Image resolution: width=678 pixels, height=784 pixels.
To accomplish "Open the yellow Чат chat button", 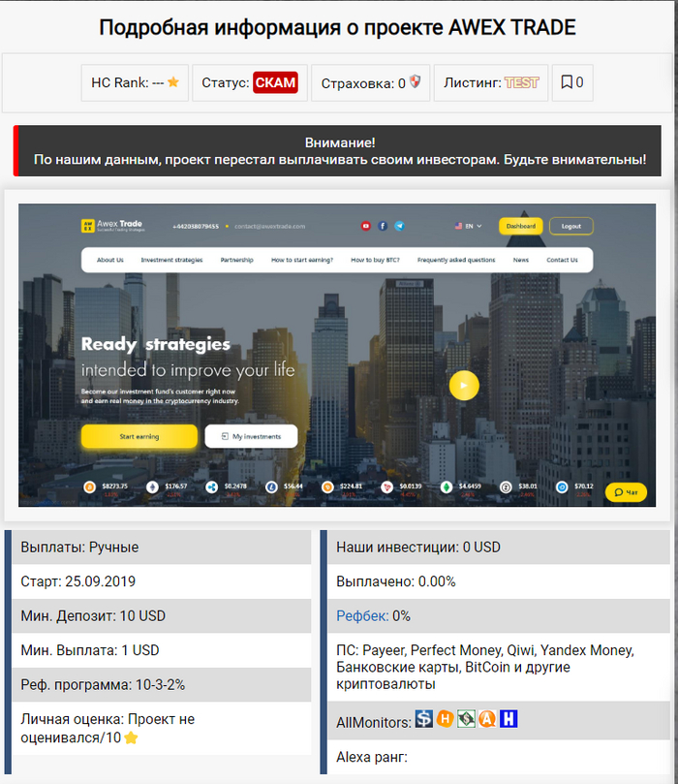I will pos(626,492).
